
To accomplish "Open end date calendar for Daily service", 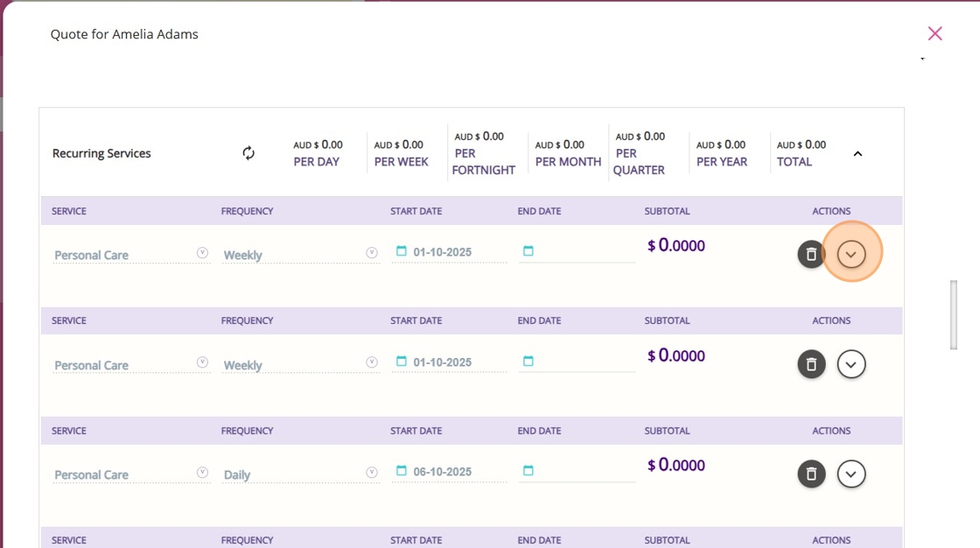I will tap(528, 471).
